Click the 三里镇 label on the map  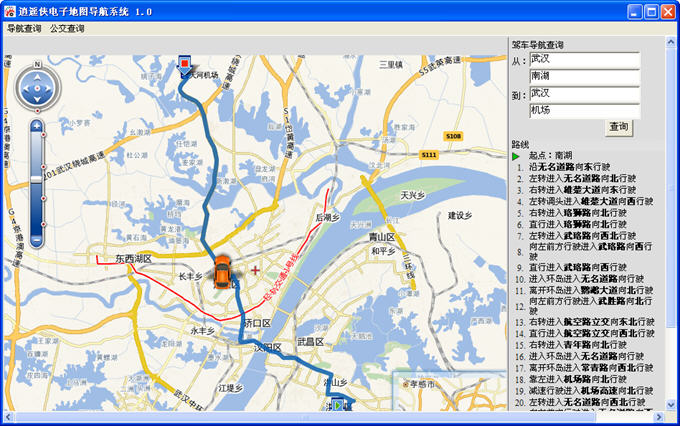tap(391, 65)
